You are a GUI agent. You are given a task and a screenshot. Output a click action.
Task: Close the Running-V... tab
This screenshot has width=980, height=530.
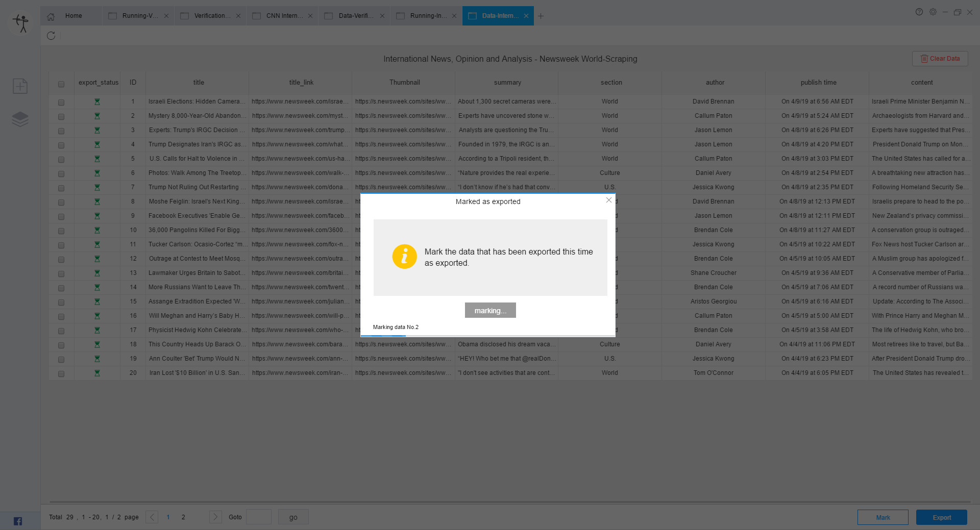point(166,16)
